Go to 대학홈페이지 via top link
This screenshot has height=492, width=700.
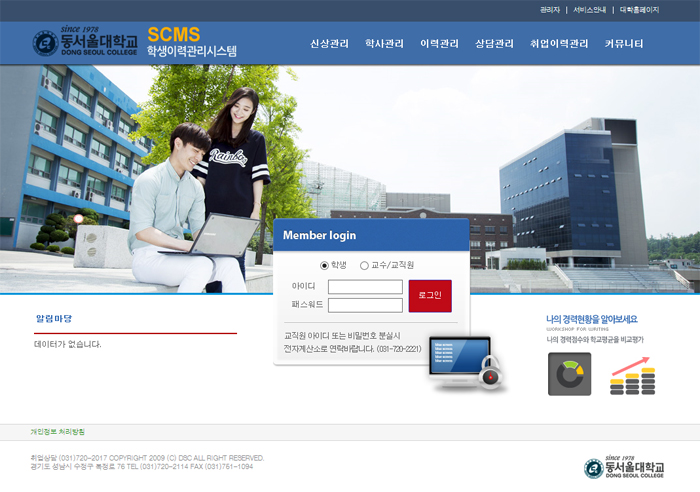point(639,10)
